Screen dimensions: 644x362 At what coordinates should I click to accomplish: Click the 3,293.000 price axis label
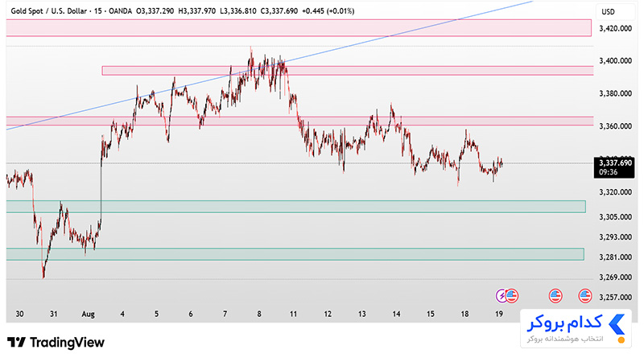point(615,237)
